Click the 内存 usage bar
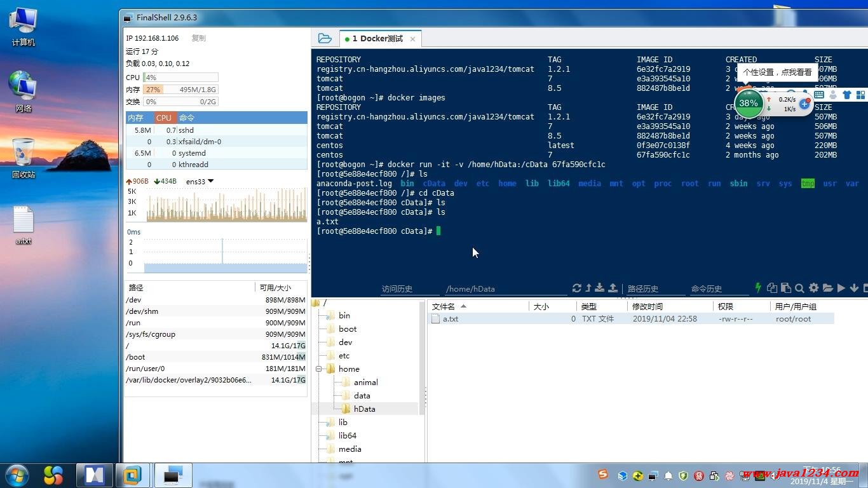This screenshot has width=868, height=488. click(x=180, y=90)
